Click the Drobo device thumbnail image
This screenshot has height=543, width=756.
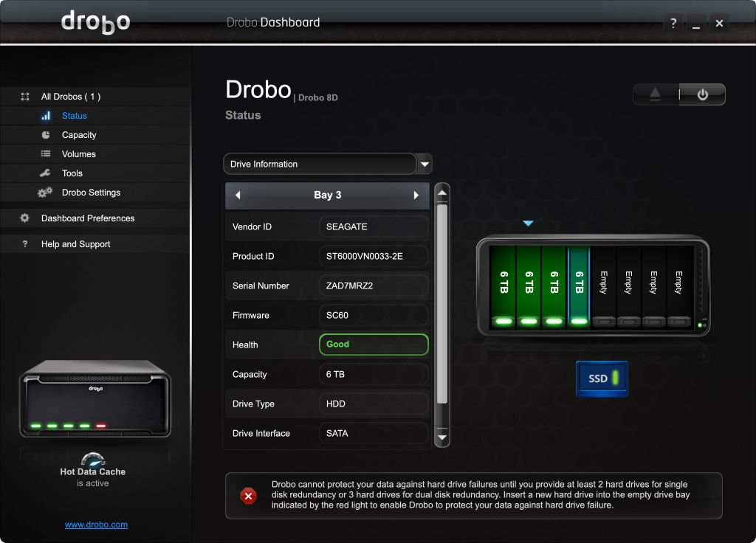click(x=95, y=398)
